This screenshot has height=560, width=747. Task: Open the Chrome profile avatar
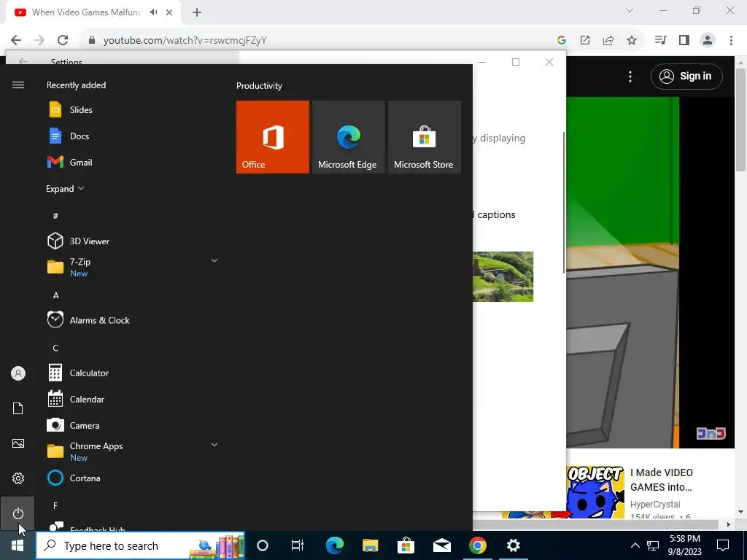click(708, 40)
